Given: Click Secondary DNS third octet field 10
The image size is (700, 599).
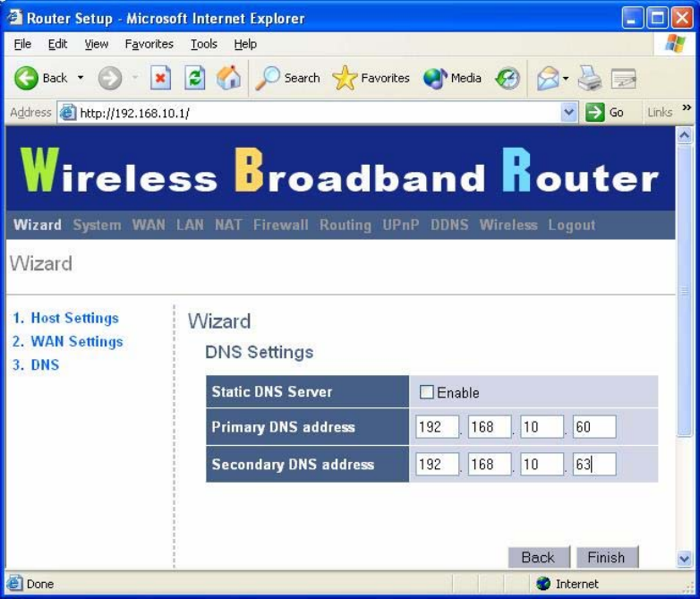Looking at the screenshot, I should pos(542,464).
